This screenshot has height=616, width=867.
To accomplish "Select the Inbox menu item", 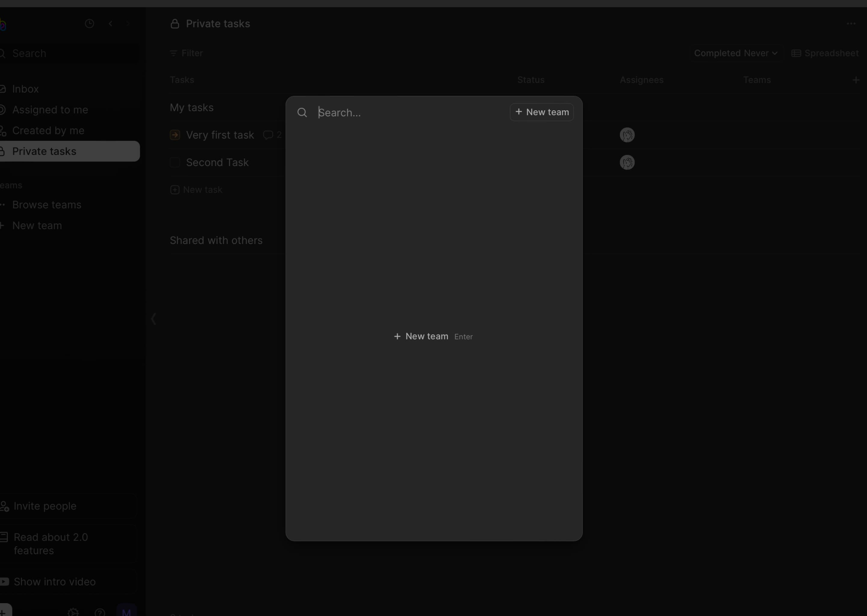I will click(x=25, y=89).
